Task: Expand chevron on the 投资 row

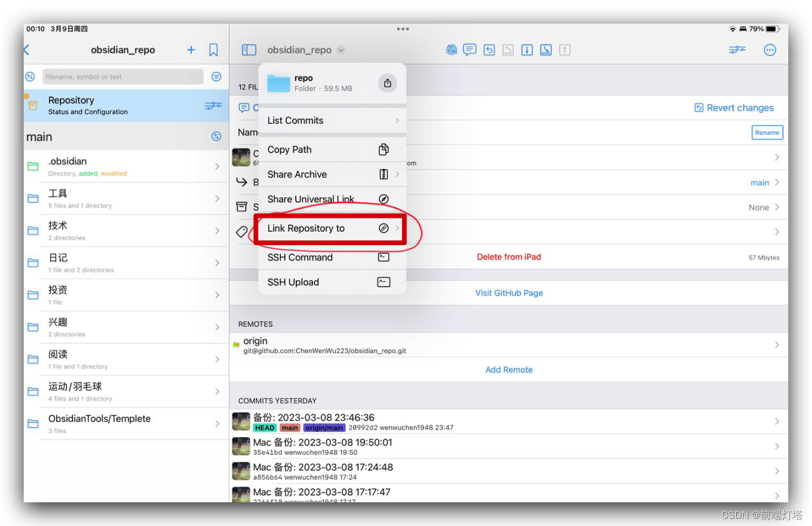Action: tap(218, 295)
